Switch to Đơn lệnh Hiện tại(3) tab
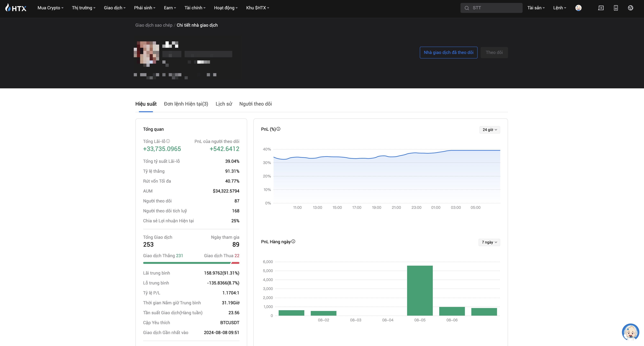This screenshot has height=346, width=644. 186,104
